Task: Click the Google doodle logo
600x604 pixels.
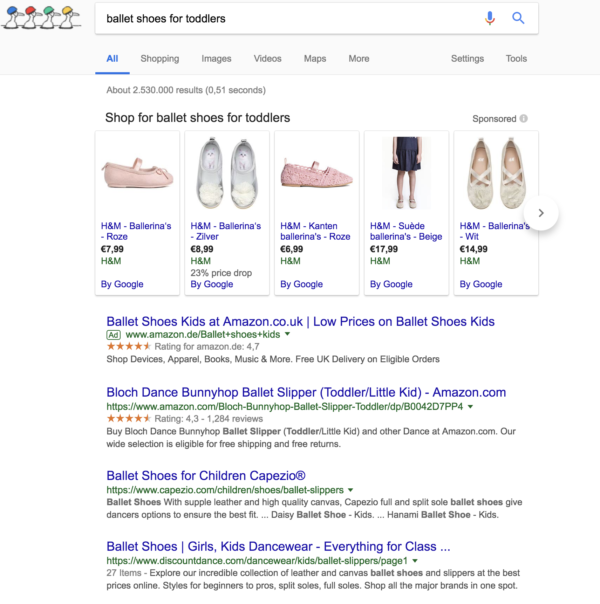Action: pyautogui.click(x=41, y=17)
